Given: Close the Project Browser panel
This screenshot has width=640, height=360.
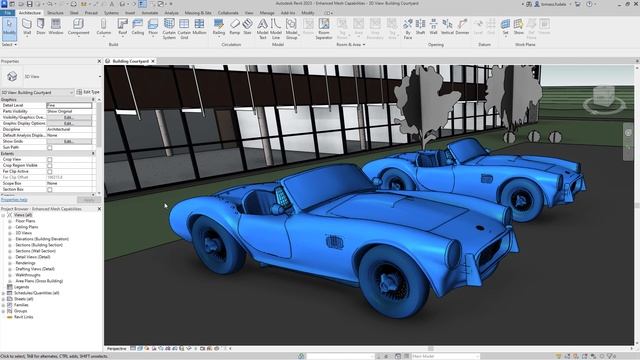Looking at the screenshot, I should pyautogui.click(x=99, y=209).
